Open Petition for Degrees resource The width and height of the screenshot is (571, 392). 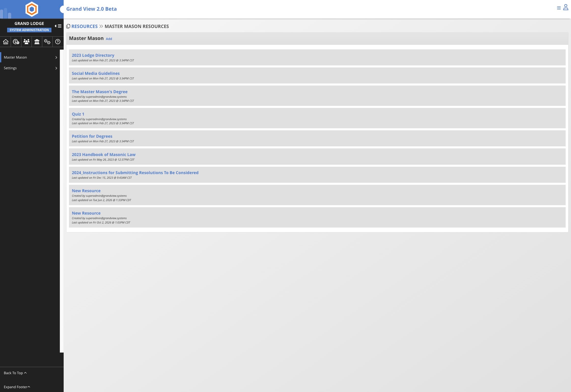pos(92,136)
